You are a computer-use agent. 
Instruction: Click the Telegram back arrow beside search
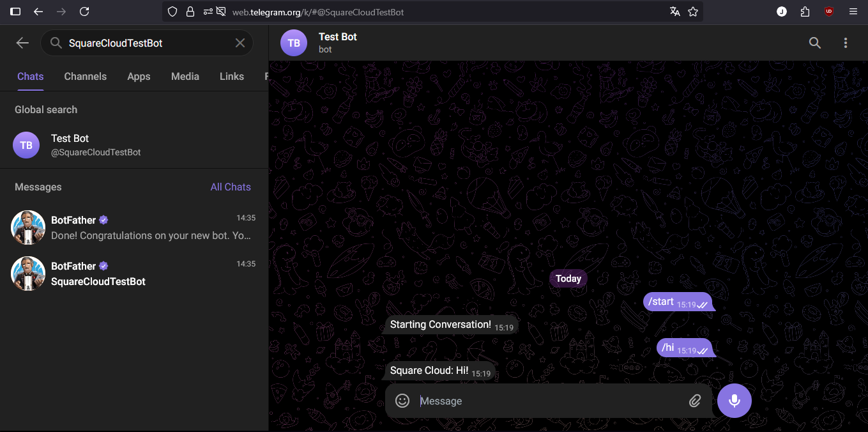(x=22, y=43)
